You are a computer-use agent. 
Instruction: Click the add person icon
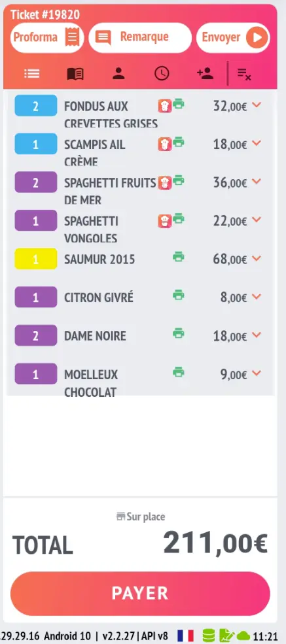205,74
